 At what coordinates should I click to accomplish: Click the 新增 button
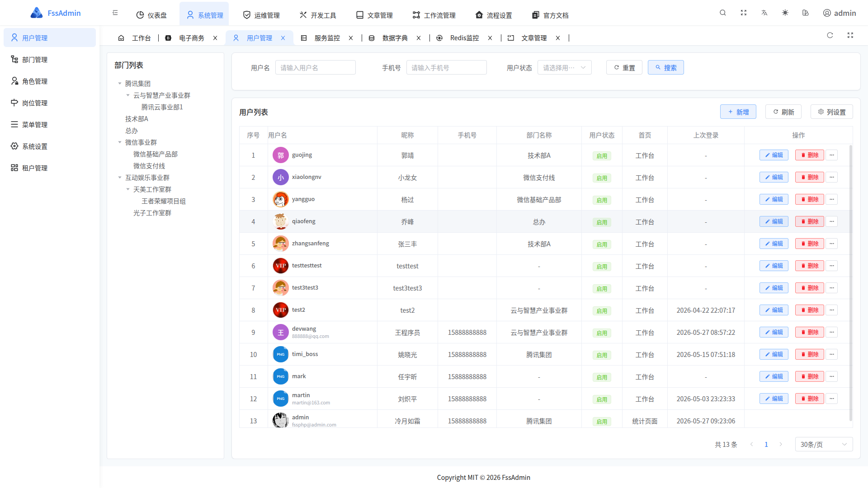point(738,112)
